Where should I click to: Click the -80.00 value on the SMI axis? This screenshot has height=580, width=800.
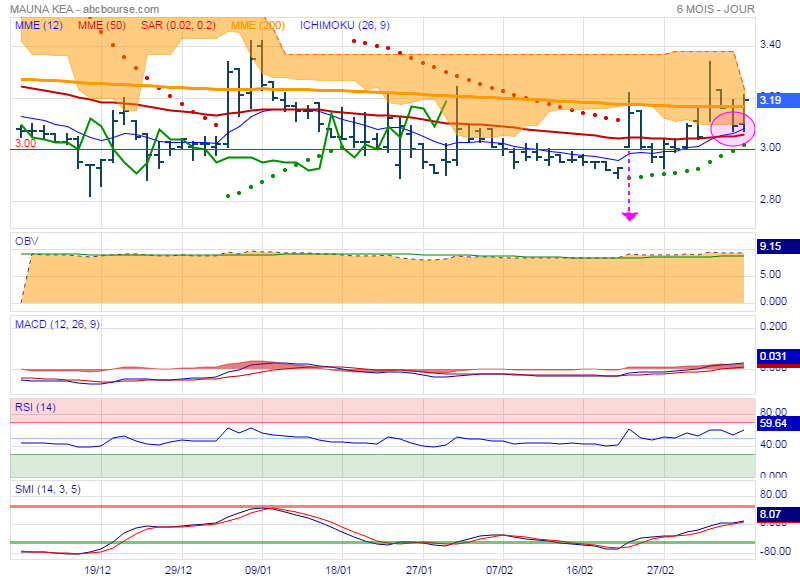pyautogui.click(x=775, y=551)
